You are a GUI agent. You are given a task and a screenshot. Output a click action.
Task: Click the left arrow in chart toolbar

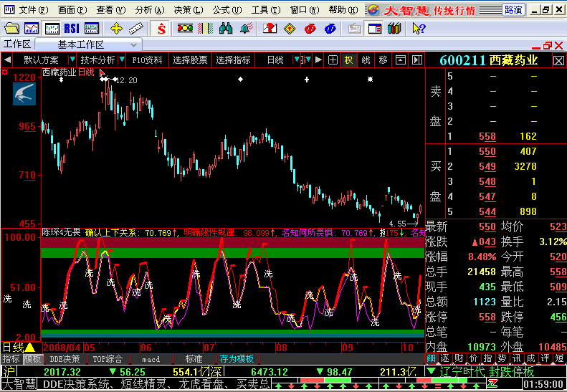(x=7, y=59)
